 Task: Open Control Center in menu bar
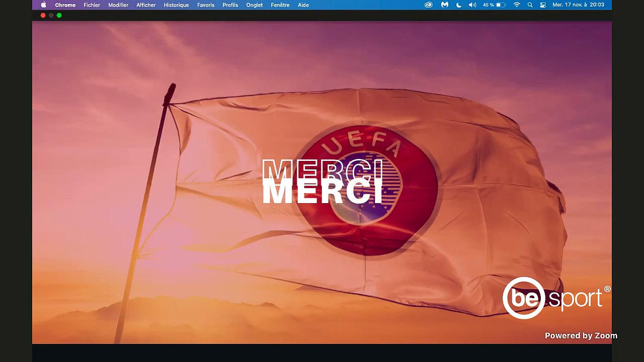(543, 5)
